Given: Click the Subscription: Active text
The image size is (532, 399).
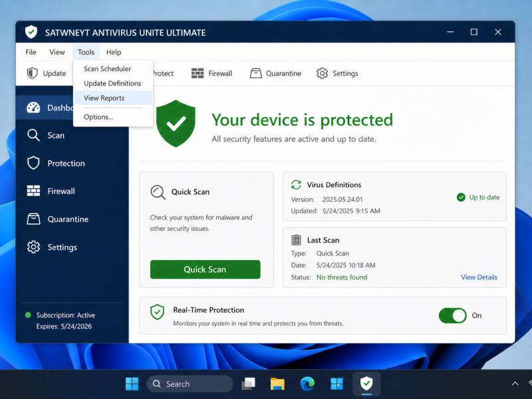Looking at the screenshot, I should [65, 315].
